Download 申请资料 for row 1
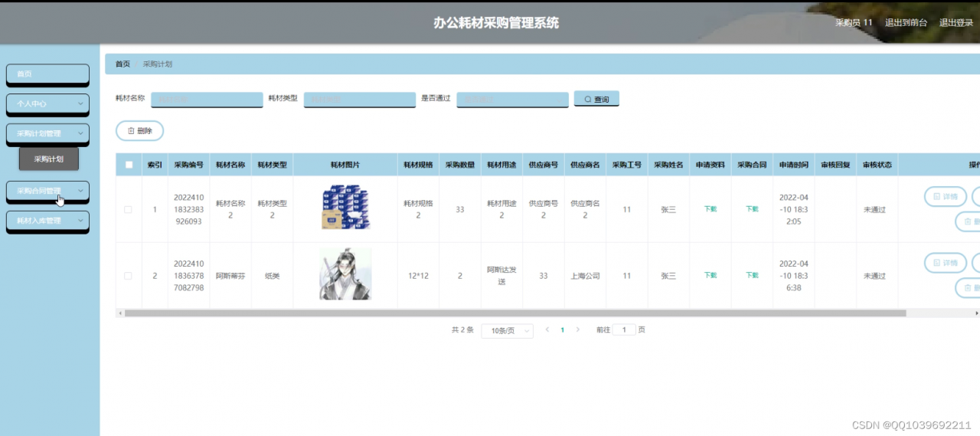The image size is (980, 436). click(x=710, y=209)
